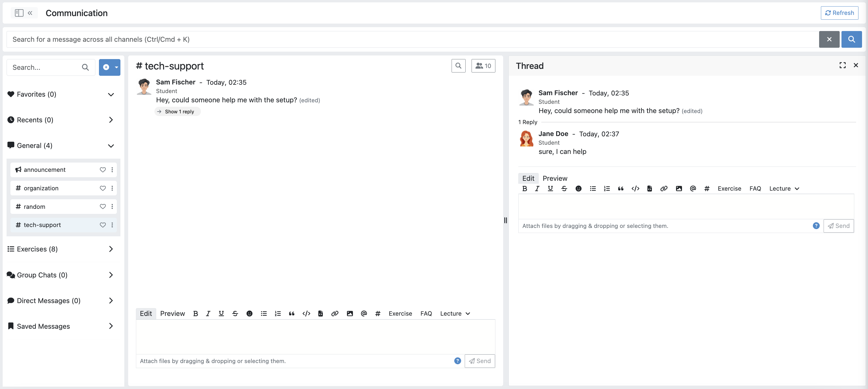Open the emoji picker in the thread editor

[579, 189]
